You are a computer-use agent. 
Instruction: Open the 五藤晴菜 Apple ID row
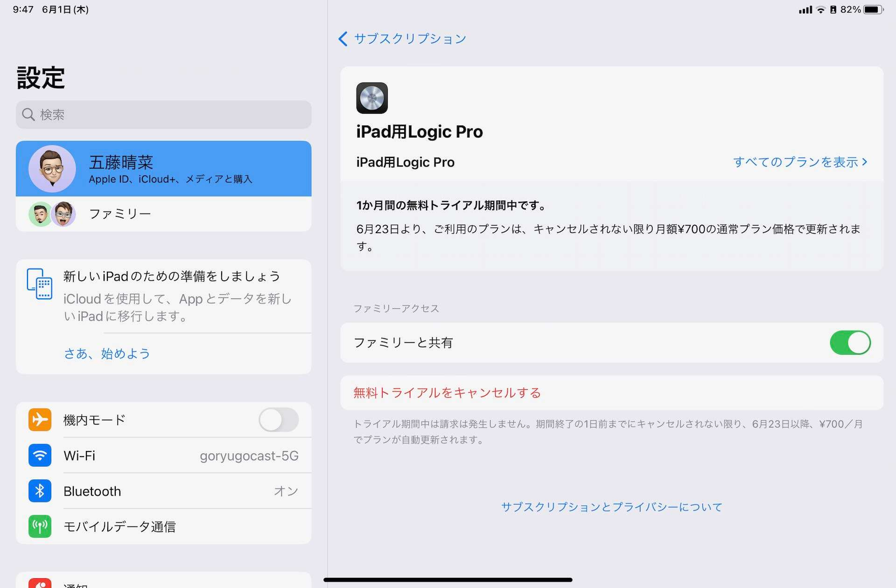pyautogui.click(x=163, y=169)
